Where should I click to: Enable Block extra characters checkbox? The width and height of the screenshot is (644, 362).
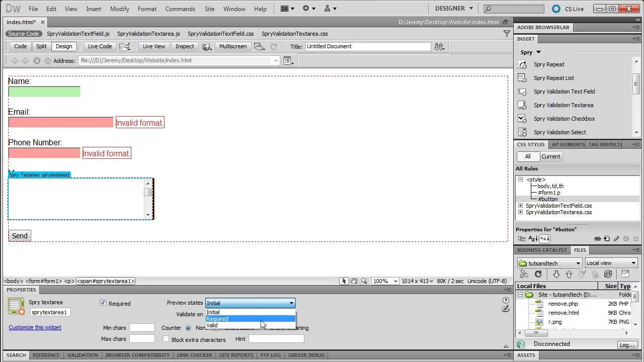click(166, 339)
